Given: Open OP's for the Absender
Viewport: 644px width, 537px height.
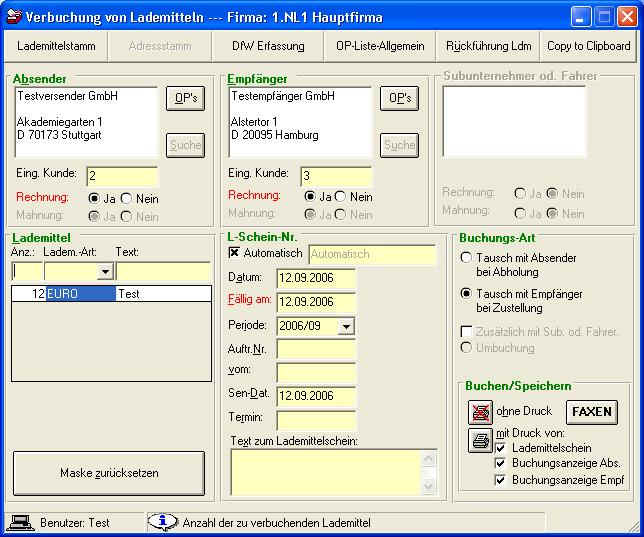Looking at the screenshot, I should tap(185, 98).
